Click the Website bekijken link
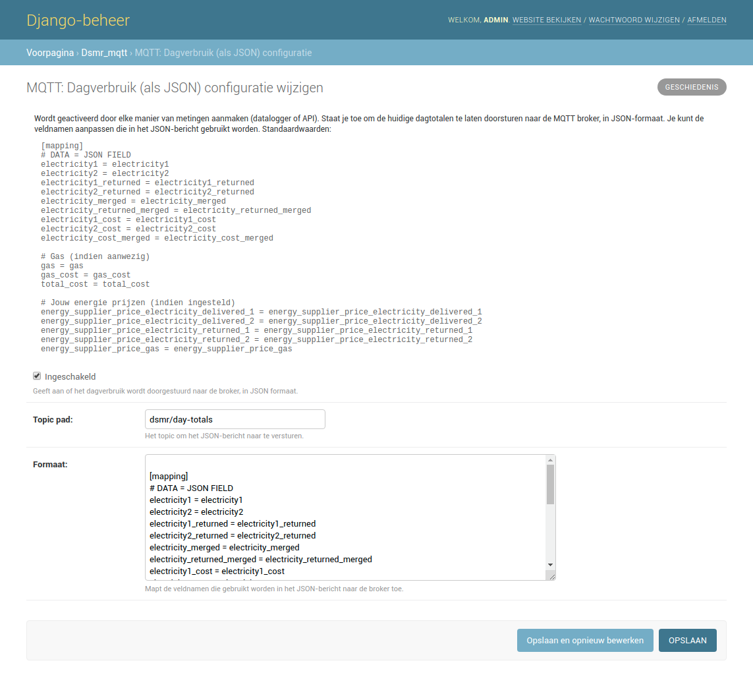The height and width of the screenshot is (700, 753). (x=547, y=20)
